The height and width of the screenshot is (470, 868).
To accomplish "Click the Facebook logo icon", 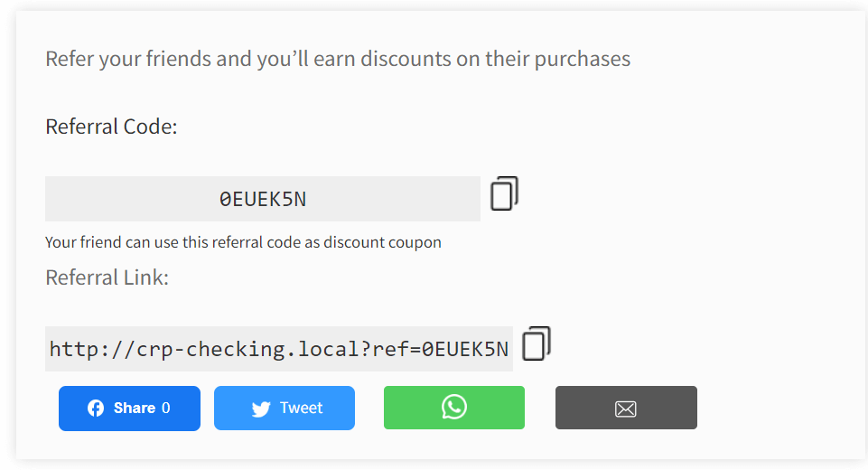I will pos(96,408).
